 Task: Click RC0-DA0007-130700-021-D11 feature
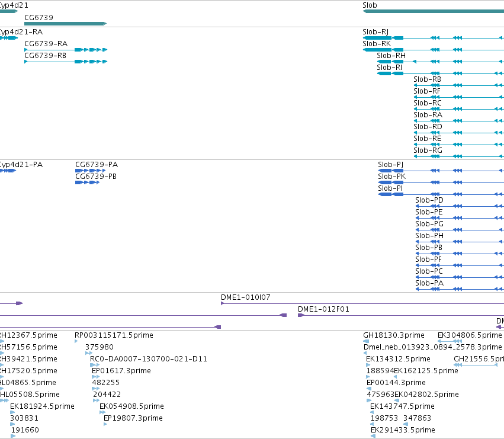(95, 365)
